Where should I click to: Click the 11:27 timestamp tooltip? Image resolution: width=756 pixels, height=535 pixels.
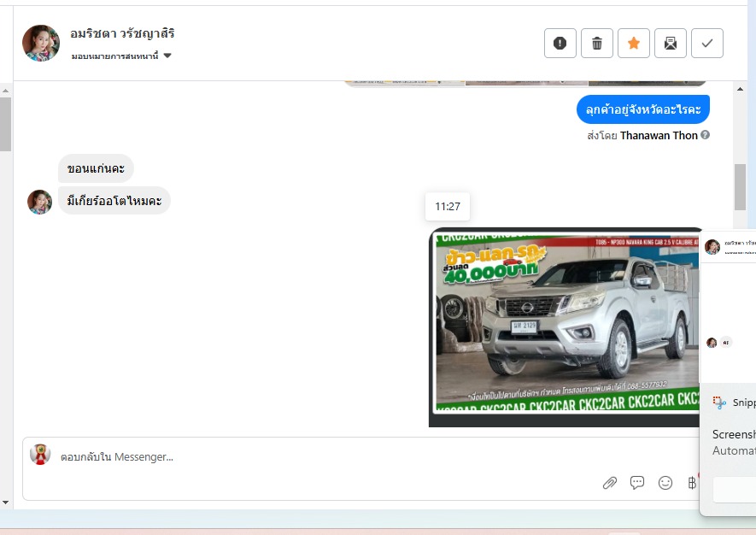[448, 207]
